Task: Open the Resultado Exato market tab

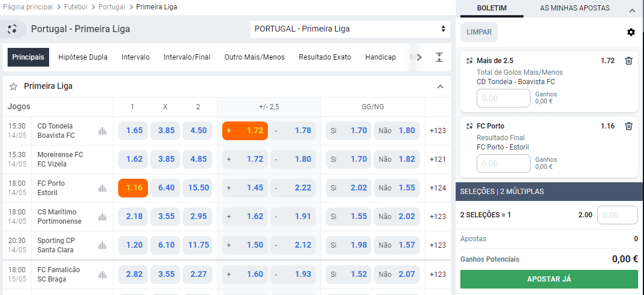Action: point(325,57)
